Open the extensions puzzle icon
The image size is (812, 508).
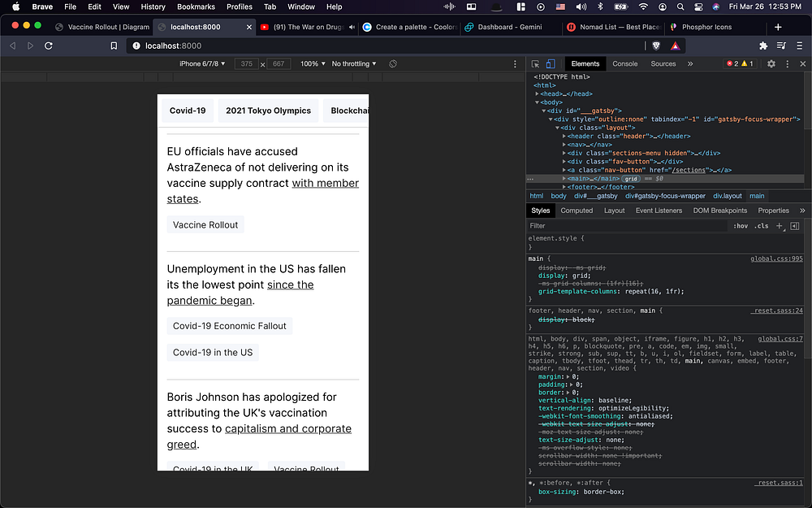point(763,46)
